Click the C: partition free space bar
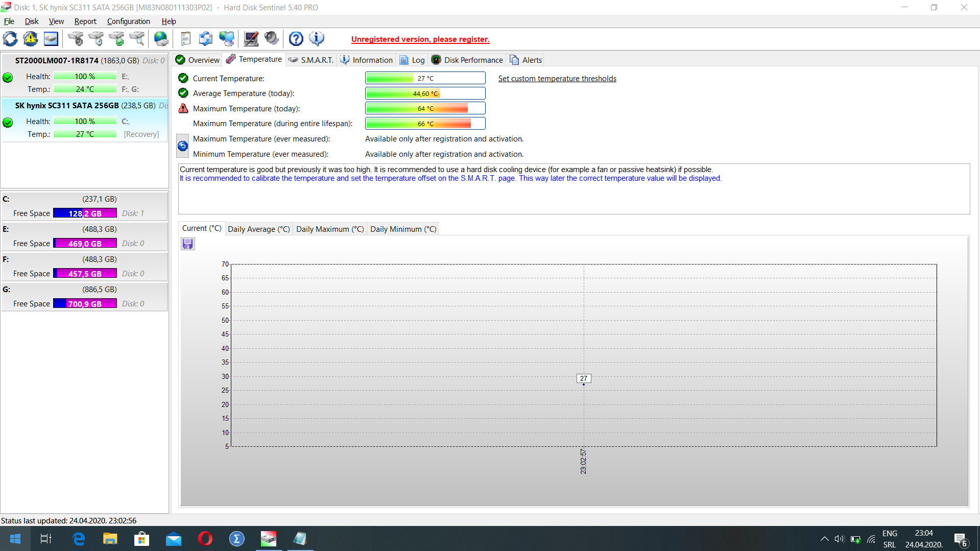The height and width of the screenshot is (551, 980). 85,213
